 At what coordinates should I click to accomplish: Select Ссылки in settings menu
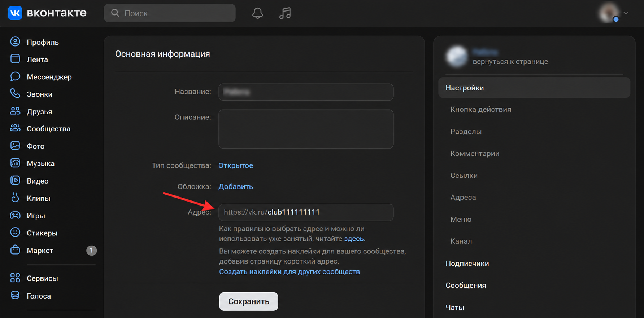[x=464, y=175]
